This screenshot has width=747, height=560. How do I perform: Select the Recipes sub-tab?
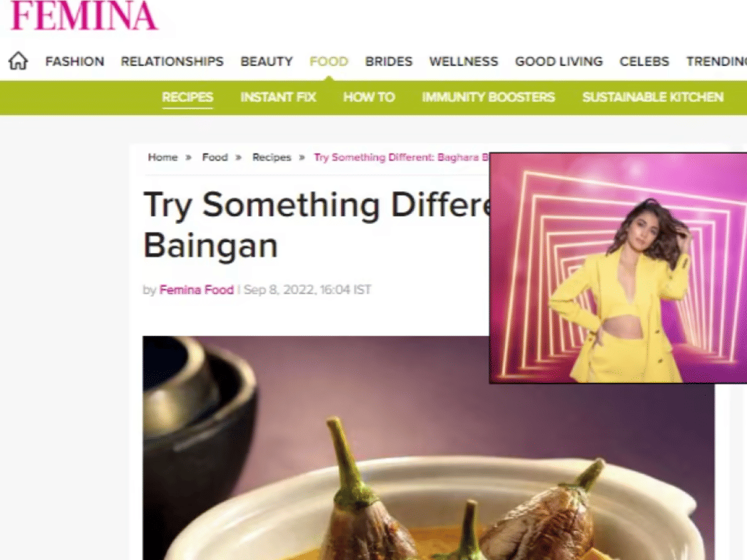187,97
